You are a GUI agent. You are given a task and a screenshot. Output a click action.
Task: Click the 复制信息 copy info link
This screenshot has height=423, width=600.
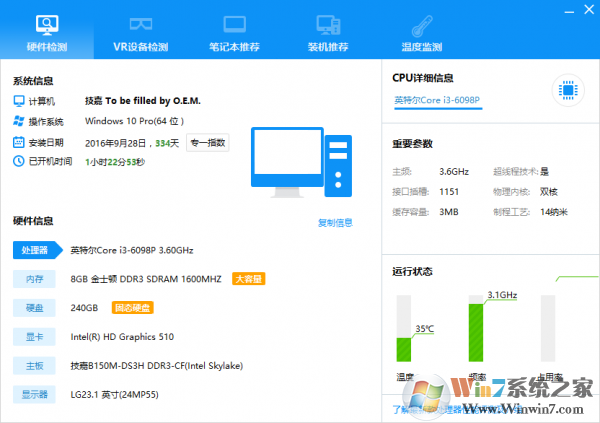coord(335,223)
